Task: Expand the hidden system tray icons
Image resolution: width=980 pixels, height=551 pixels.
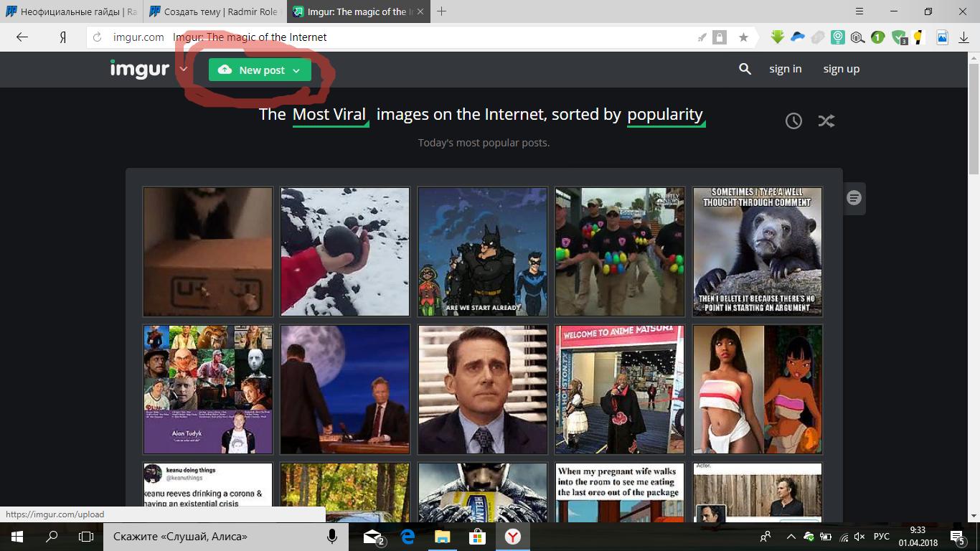Action: [791, 537]
